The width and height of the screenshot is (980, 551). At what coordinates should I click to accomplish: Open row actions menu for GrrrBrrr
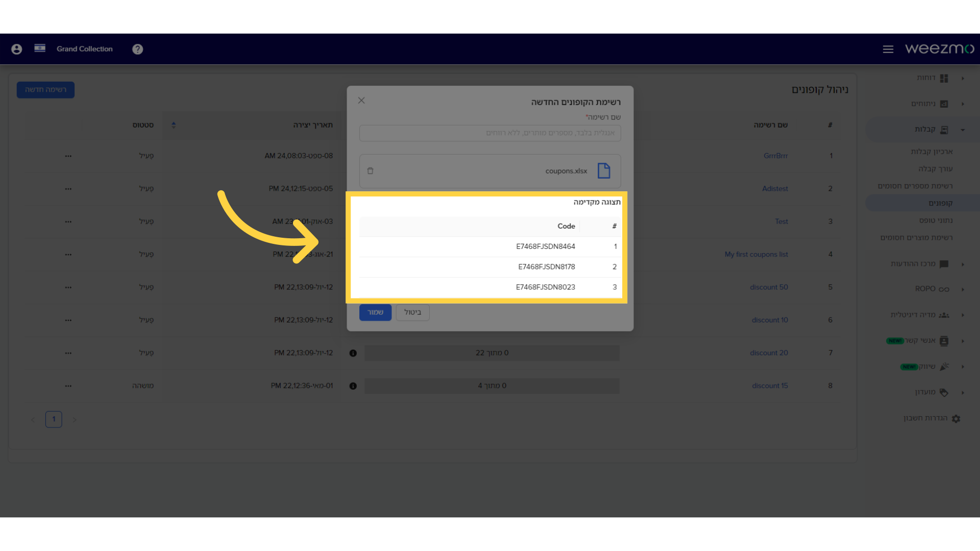pyautogui.click(x=68, y=156)
